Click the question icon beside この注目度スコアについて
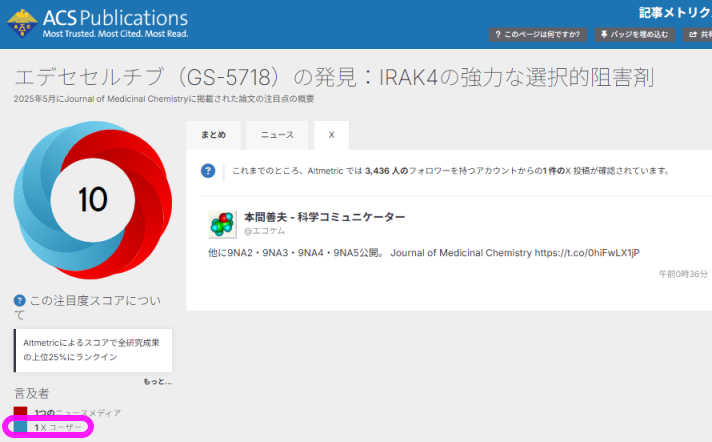The height and width of the screenshot is (442, 712). [20, 300]
